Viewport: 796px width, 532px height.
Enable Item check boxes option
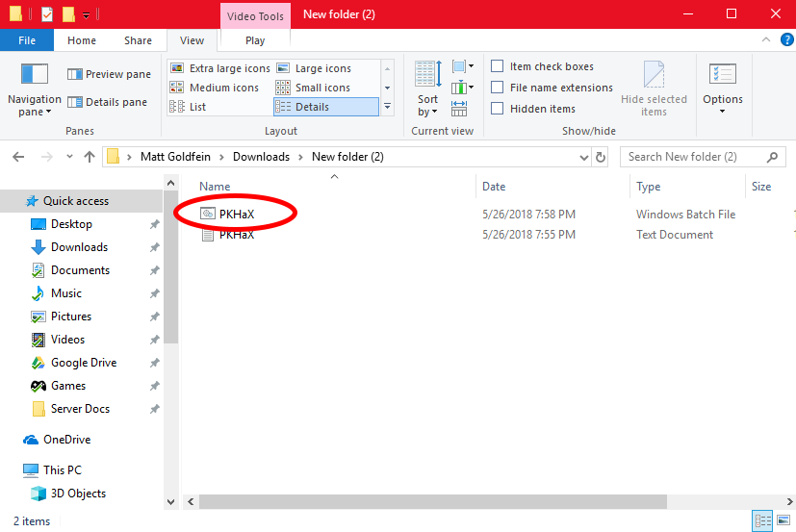click(498, 66)
